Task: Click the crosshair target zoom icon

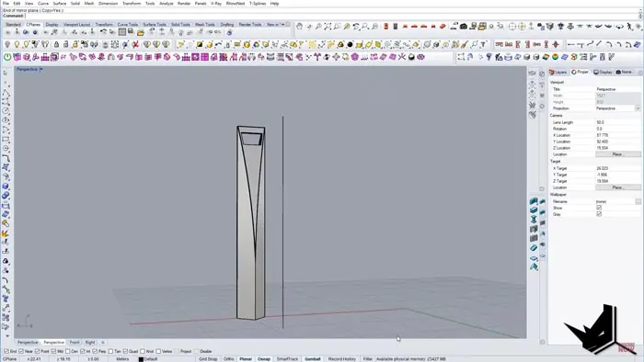Action: (512, 27)
